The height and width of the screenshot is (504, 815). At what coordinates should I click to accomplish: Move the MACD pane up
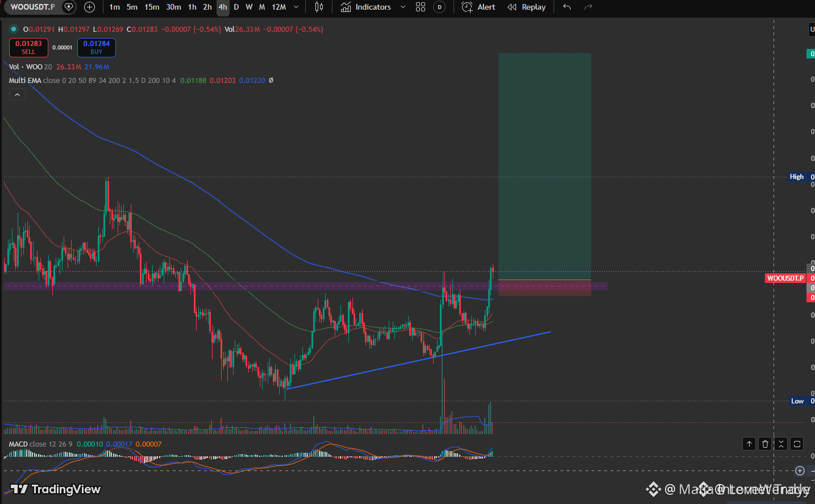point(749,444)
